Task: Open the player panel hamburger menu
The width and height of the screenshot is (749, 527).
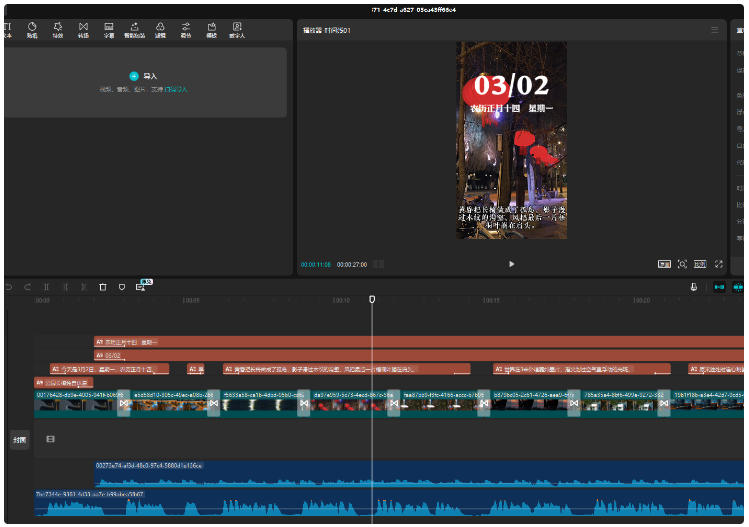Action: [714, 31]
